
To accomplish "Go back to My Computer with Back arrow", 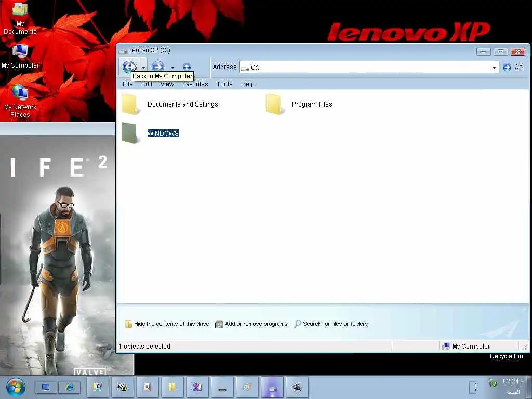I will pos(129,66).
